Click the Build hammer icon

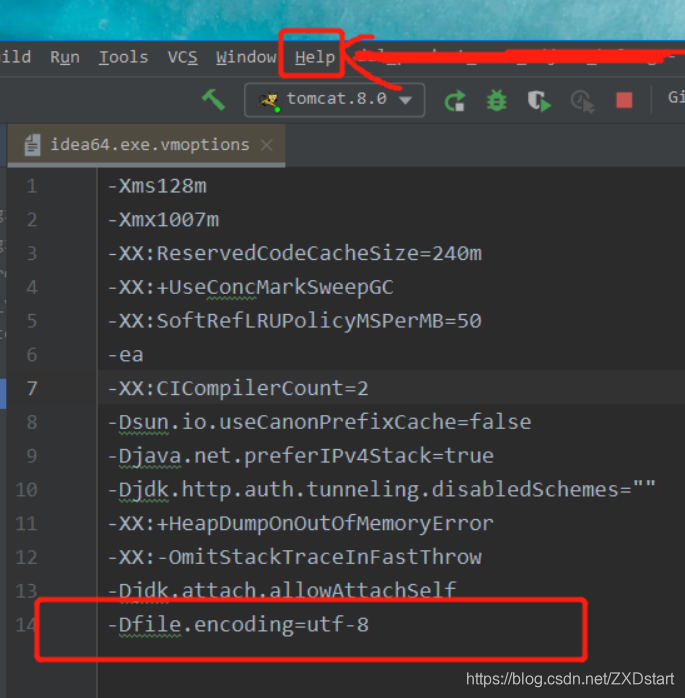pos(213,99)
